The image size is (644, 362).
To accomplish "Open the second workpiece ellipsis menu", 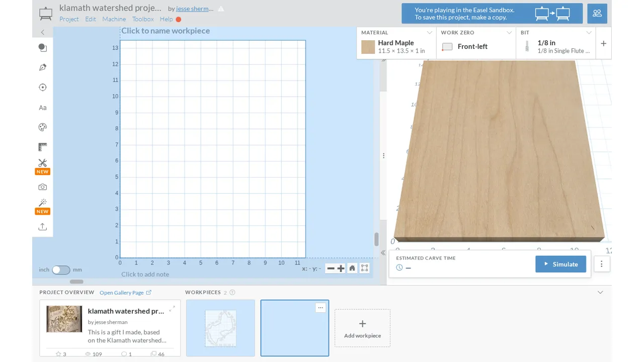I will pyautogui.click(x=320, y=308).
